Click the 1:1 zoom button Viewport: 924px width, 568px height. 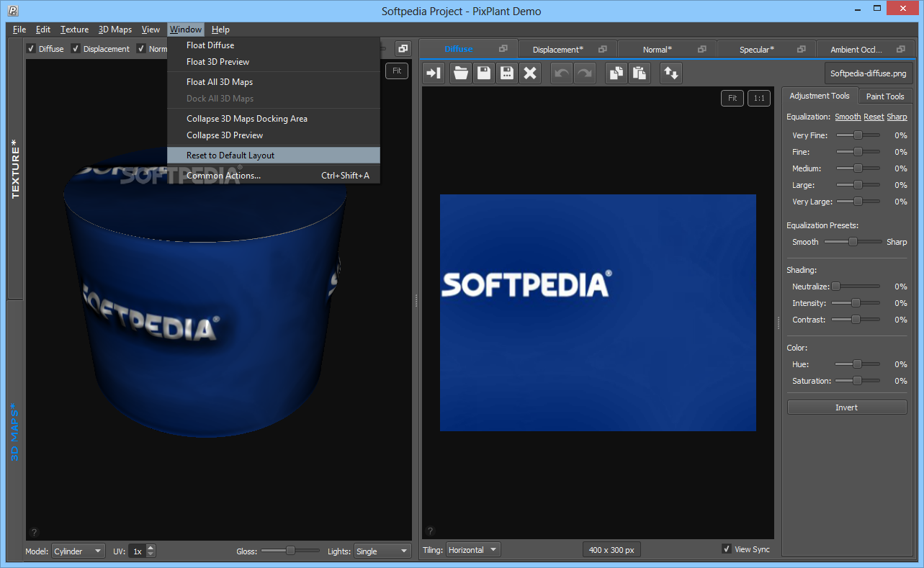tap(758, 98)
